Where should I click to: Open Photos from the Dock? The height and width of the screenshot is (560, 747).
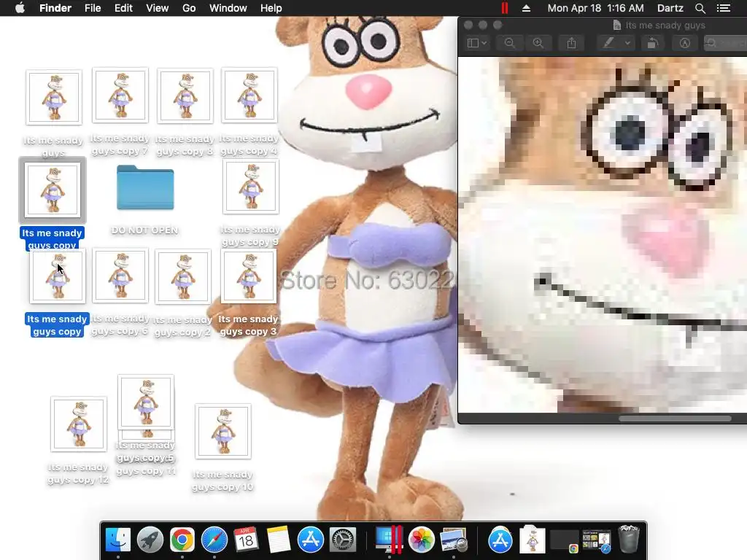[421, 540]
